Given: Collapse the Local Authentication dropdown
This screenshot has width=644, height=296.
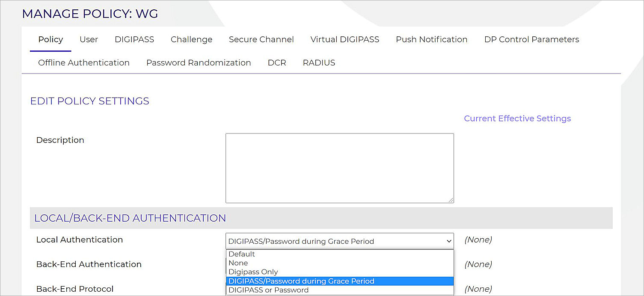Looking at the screenshot, I should [339, 241].
